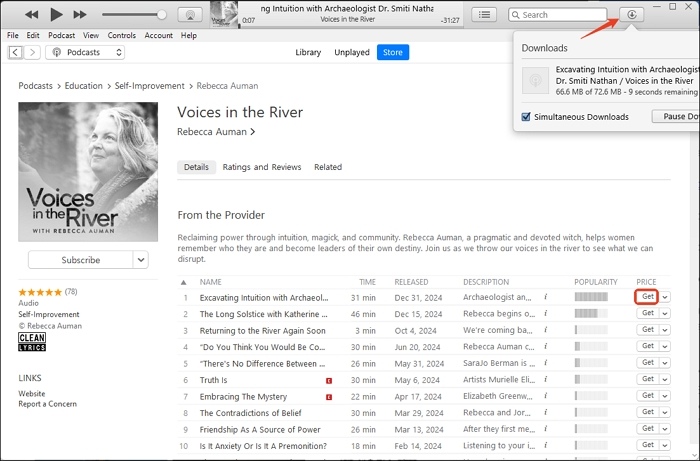Open the Podcasts media picker dropdown
The width and height of the screenshot is (700, 461).
tap(85, 52)
